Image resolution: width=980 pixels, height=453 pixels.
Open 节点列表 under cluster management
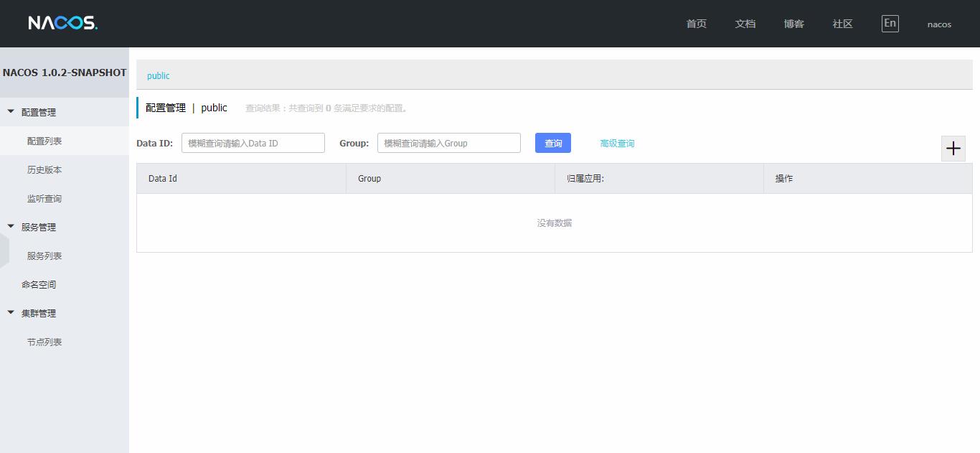pos(44,342)
